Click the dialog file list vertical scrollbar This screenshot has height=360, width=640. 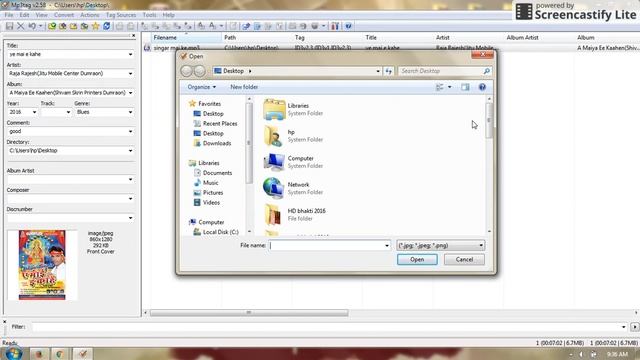[x=489, y=120]
